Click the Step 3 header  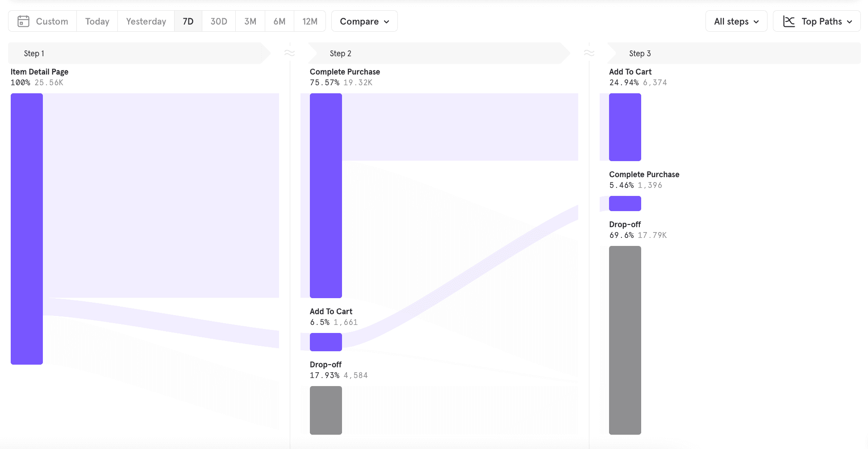(x=732, y=54)
